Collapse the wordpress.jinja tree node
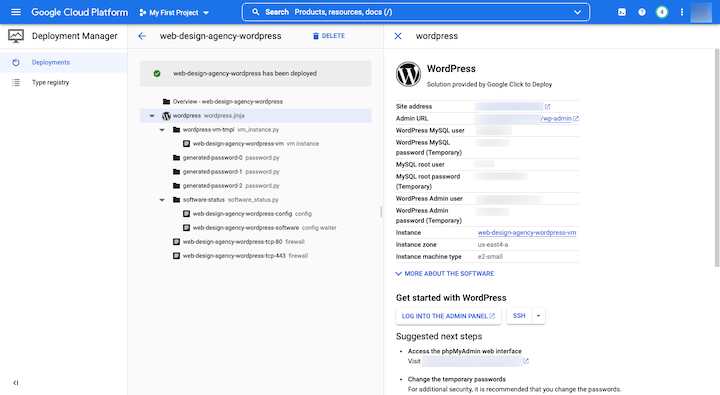This screenshot has height=395, width=720. pos(152,116)
